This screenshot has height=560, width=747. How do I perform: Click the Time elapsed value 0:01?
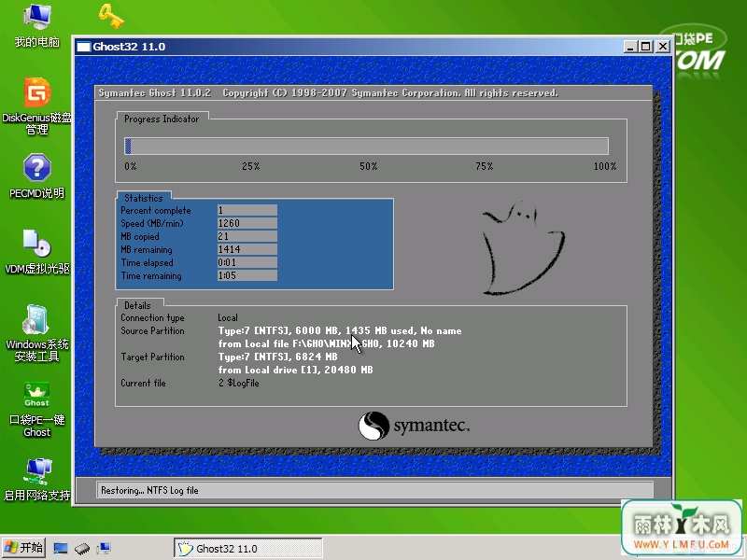[247, 262]
